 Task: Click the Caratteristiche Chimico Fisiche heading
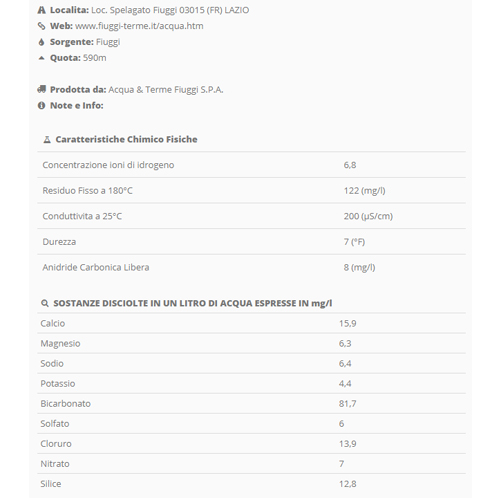(x=126, y=139)
